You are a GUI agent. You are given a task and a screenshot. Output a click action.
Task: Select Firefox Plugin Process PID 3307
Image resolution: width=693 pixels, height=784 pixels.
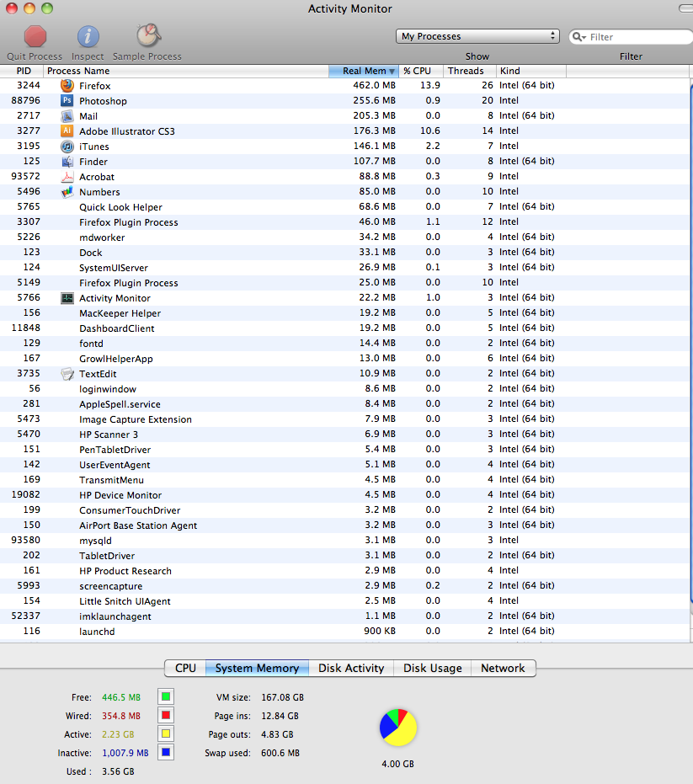pyautogui.click(x=345, y=222)
